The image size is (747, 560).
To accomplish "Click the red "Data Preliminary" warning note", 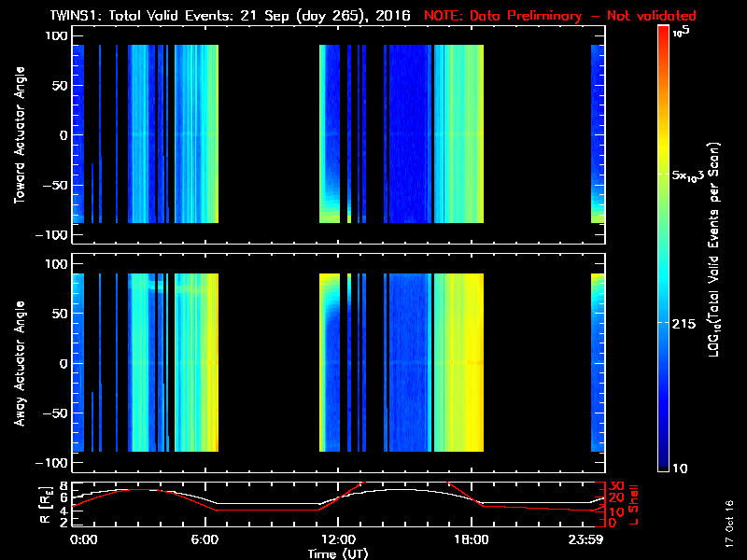I will tap(560, 16).
